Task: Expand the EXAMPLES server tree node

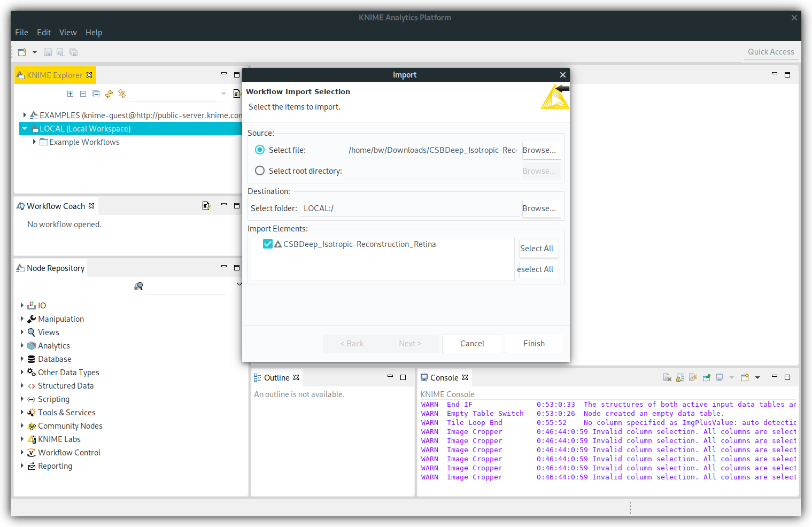Action: pyautogui.click(x=25, y=115)
